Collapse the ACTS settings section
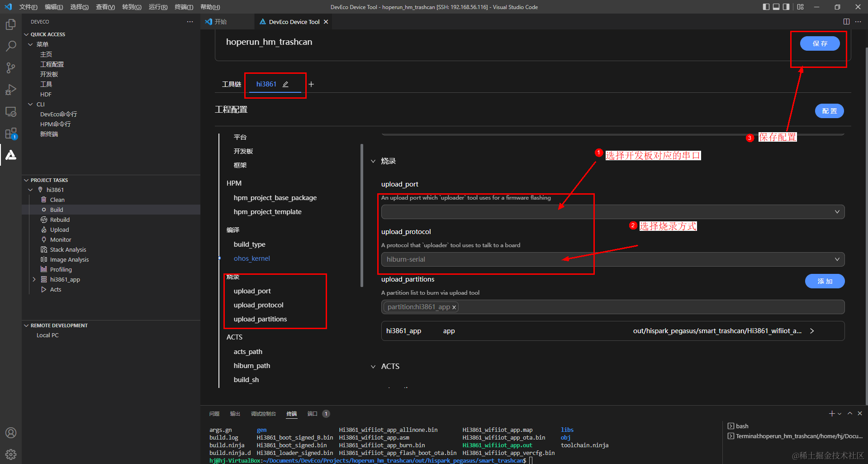 373,367
